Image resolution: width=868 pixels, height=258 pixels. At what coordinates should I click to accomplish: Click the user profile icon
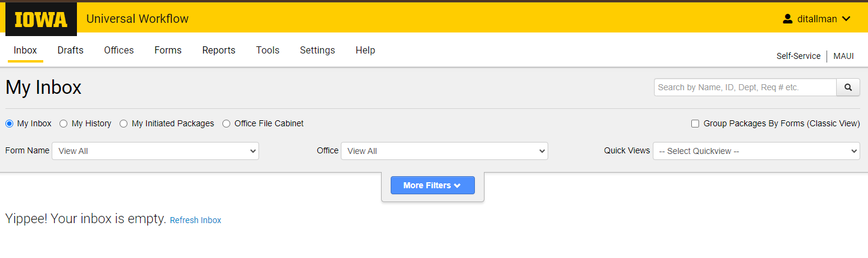click(787, 19)
